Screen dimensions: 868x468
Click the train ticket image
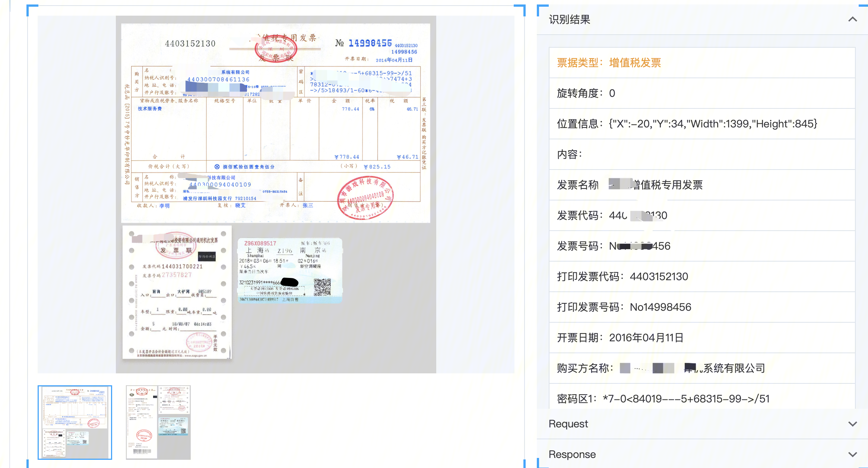[290, 271]
